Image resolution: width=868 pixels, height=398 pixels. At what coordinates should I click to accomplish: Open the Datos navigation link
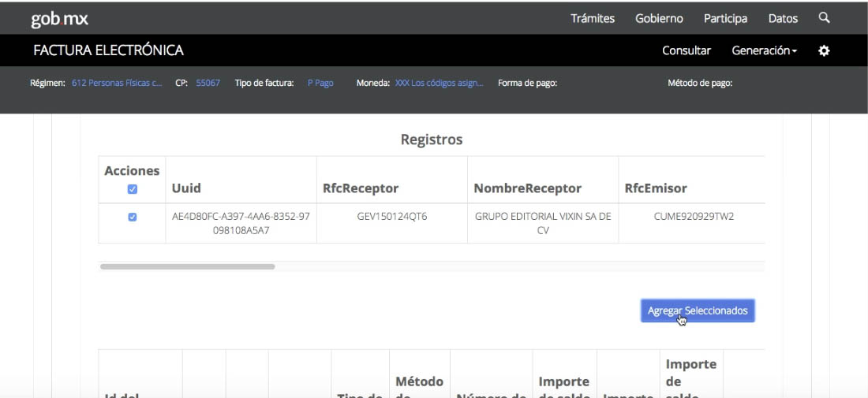pyautogui.click(x=782, y=18)
